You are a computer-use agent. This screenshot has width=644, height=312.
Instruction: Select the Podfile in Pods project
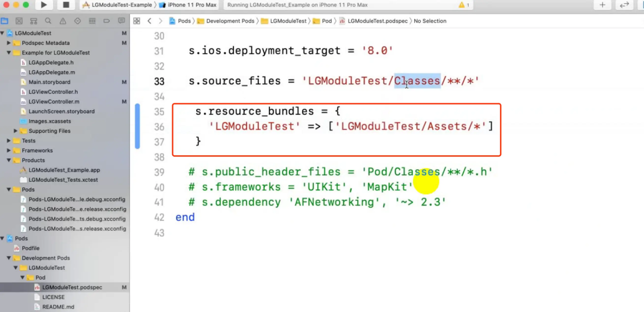[30, 248]
